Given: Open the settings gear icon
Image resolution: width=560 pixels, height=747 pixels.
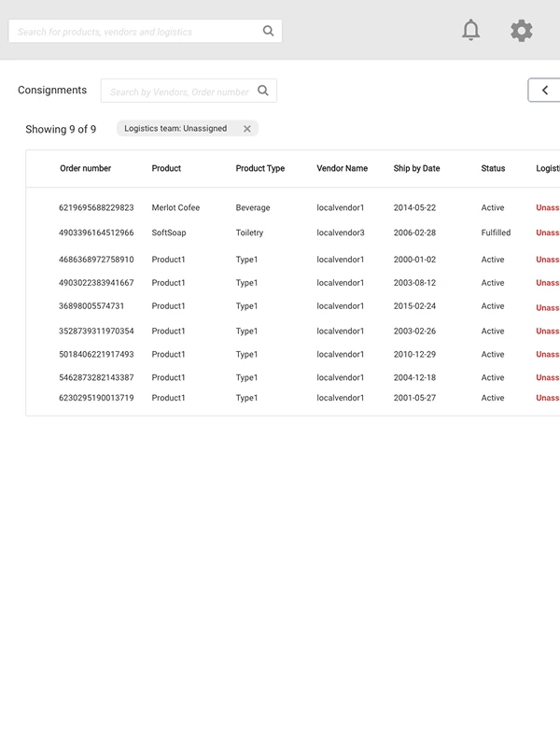Looking at the screenshot, I should pos(522,31).
